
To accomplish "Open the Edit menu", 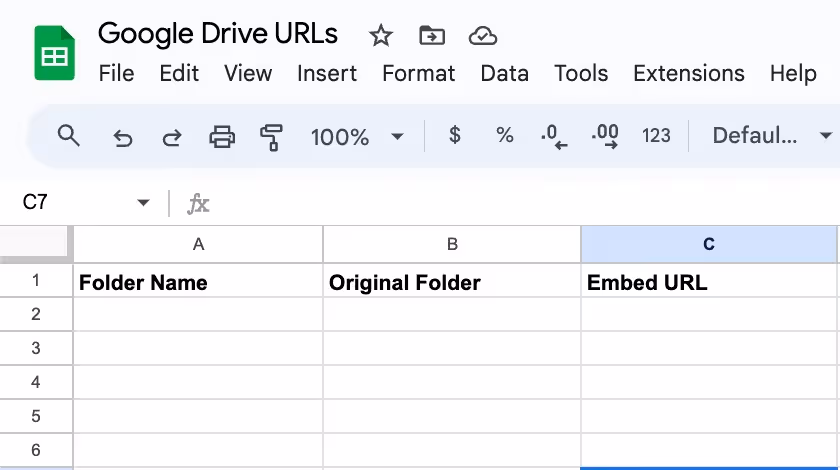I will pyautogui.click(x=179, y=73).
